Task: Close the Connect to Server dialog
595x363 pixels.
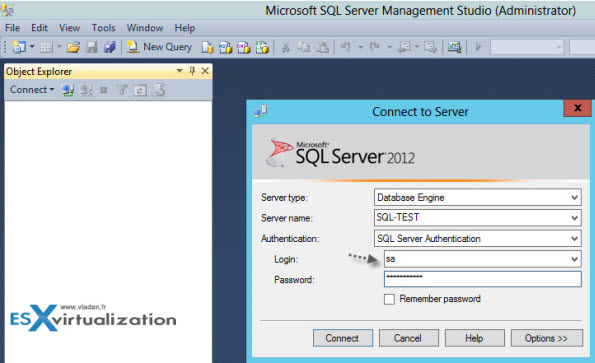Action: point(577,108)
